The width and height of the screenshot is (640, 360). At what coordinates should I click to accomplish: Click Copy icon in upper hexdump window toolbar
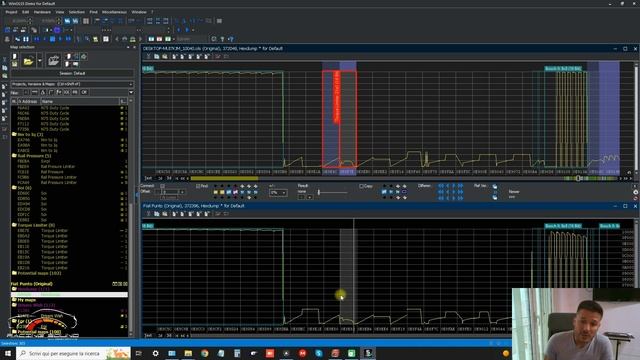click(157, 56)
